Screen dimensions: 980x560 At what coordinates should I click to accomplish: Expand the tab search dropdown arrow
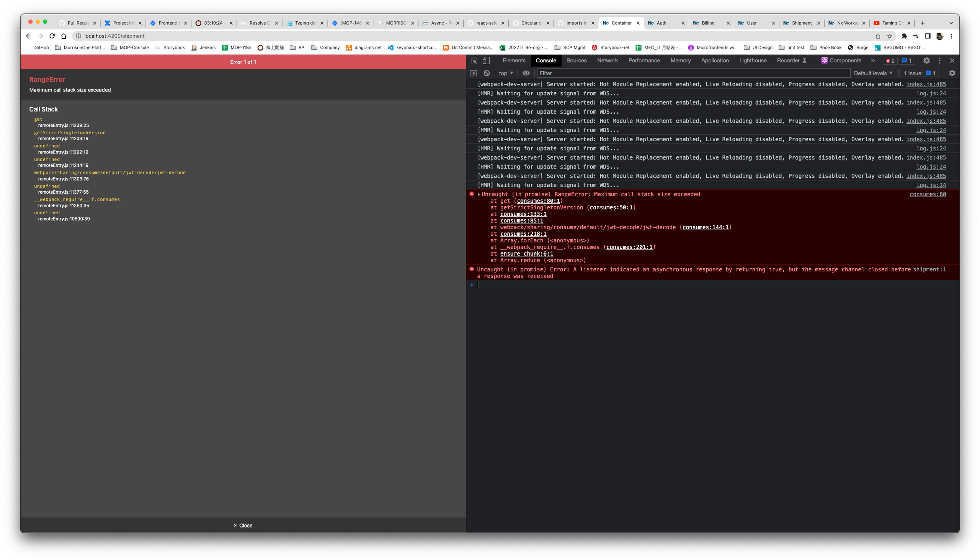pyautogui.click(x=951, y=23)
